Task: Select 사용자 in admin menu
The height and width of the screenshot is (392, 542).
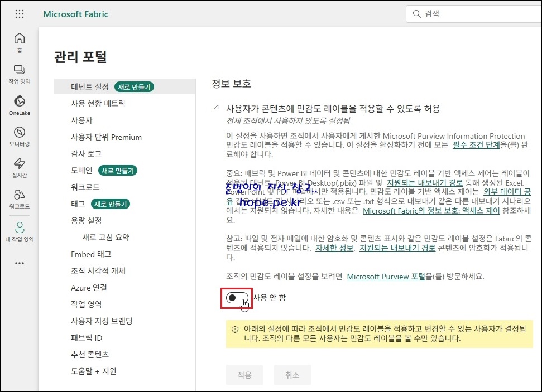Action: click(x=81, y=120)
